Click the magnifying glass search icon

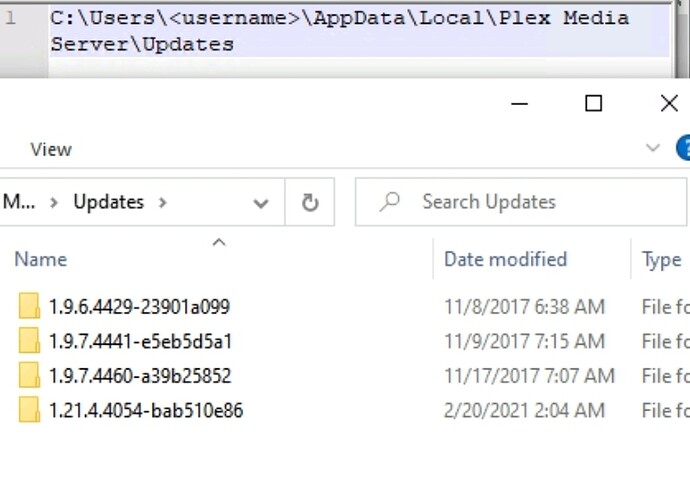pos(389,202)
